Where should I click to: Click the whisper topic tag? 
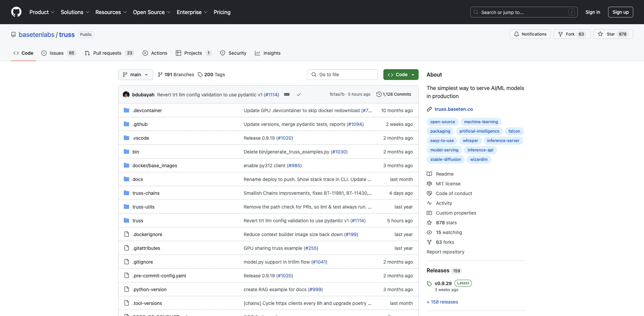coord(470,141)
